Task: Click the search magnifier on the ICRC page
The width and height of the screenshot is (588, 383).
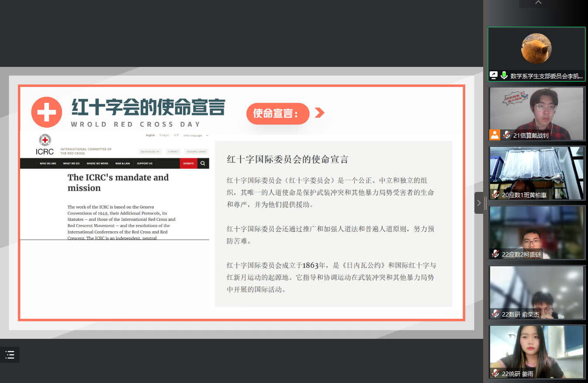Action: pos(203,164)
